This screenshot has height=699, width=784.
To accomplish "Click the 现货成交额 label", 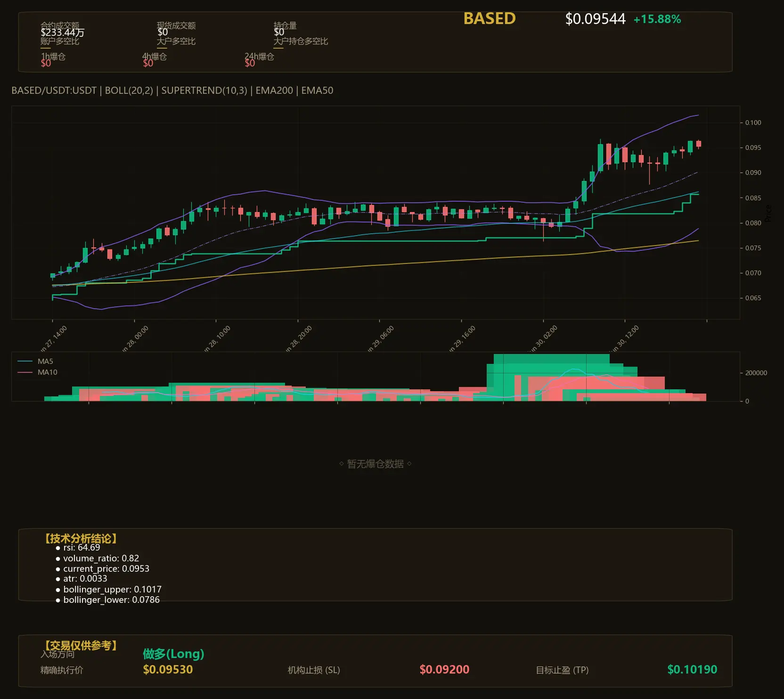I will pos(176,25).
